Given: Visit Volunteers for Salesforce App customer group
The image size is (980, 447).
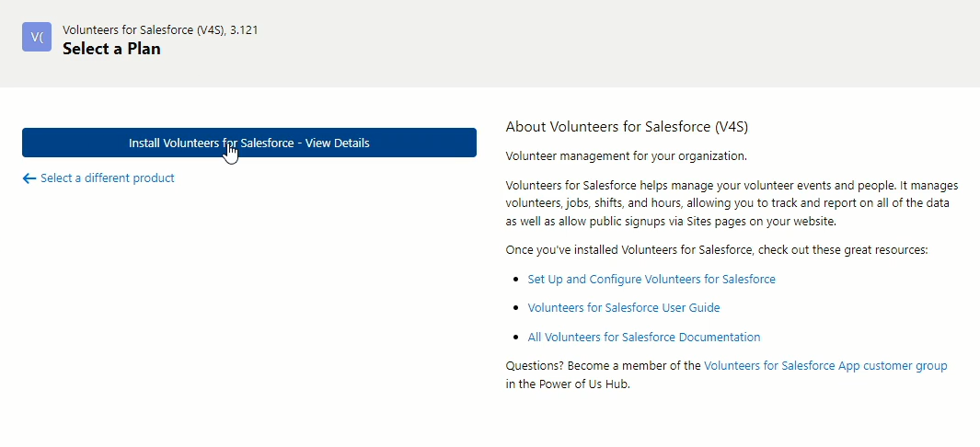Looking at the screenshot, I should (x=825, y=366).
